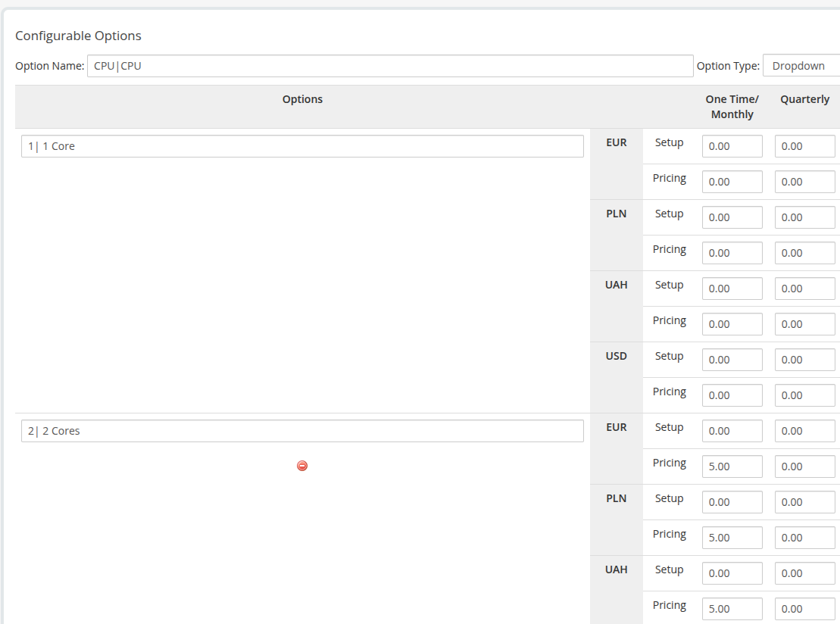Click the "1| 1 Core" option text field
Image resolution: width=840 pixels, height=624 pixels.
pyautogui.click(x=302, y=145)
